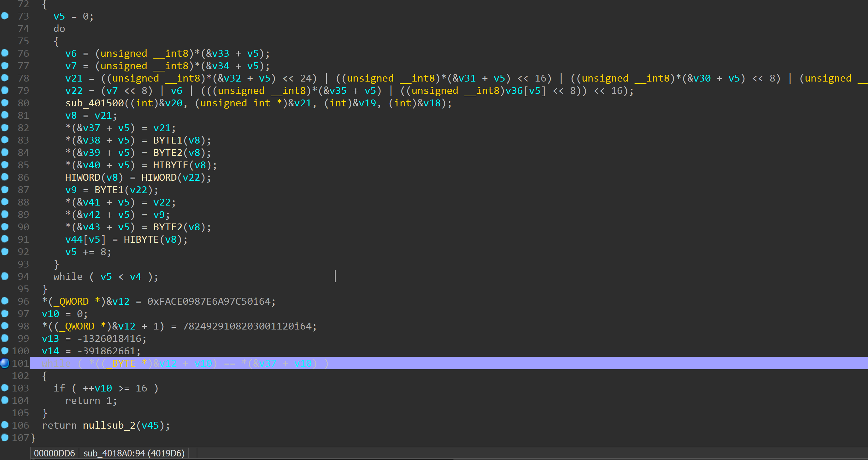
Task: Click the breakpoint dot beside line 107
Action: [x=5, y=437]
